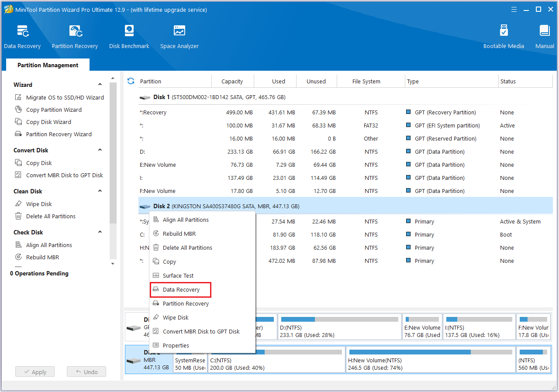Collapse the Convert Disk section

[x=100, y=150]
